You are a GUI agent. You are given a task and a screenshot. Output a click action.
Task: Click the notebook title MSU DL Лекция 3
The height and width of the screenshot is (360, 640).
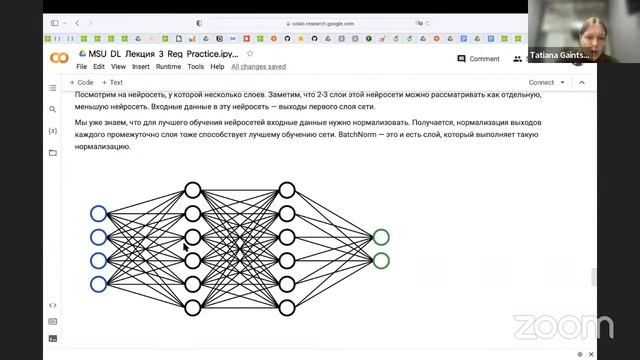pyautogui.click(x=163, y=54)
